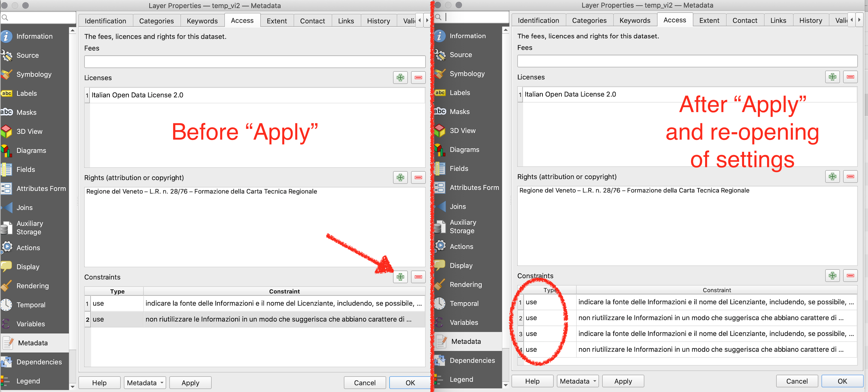Remove selected license in left dialog

pos(418,78)
